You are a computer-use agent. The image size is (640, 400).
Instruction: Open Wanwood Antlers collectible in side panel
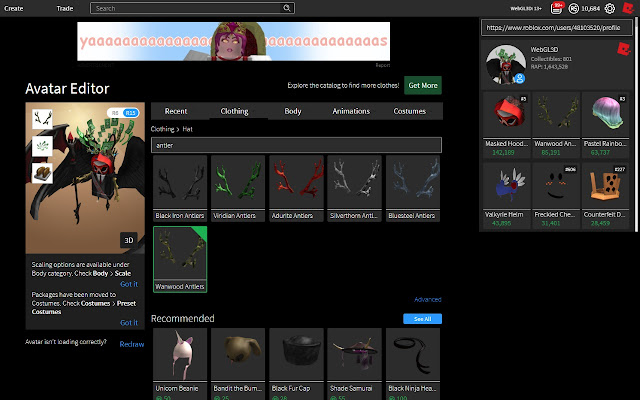(556, 125)
